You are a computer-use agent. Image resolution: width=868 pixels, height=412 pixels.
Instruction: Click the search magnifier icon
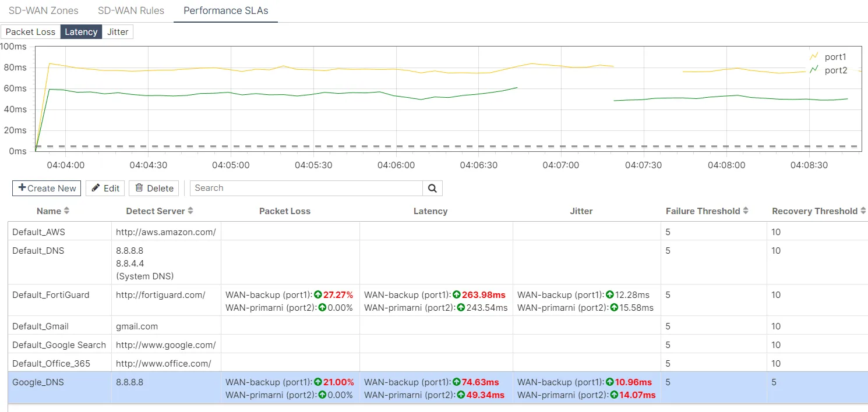pyautogui.click(x=432, y=188)
